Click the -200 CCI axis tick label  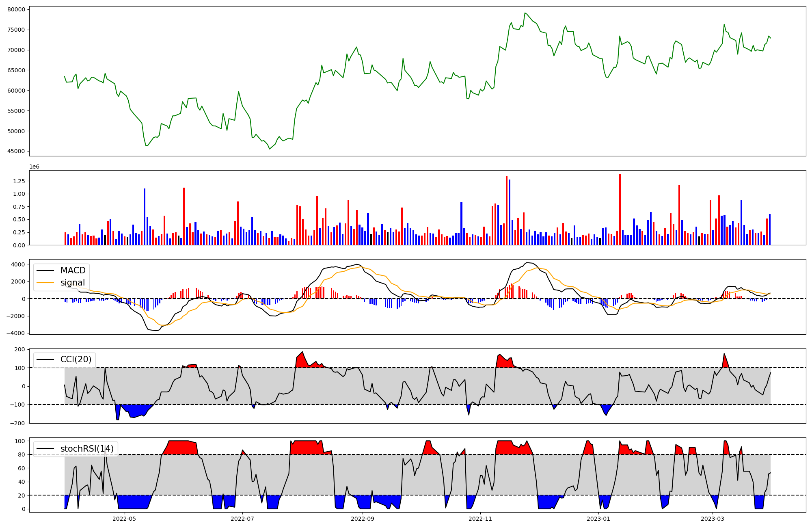18,423
